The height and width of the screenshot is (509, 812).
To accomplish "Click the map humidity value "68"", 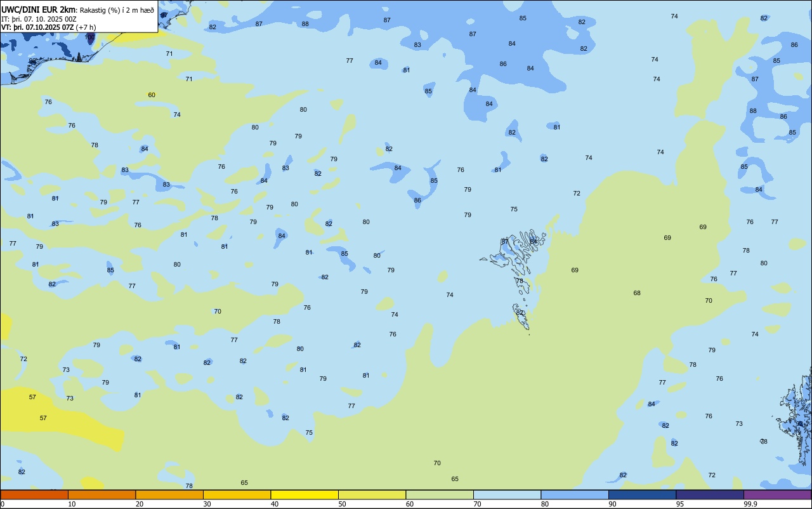I will coord(637,293).
